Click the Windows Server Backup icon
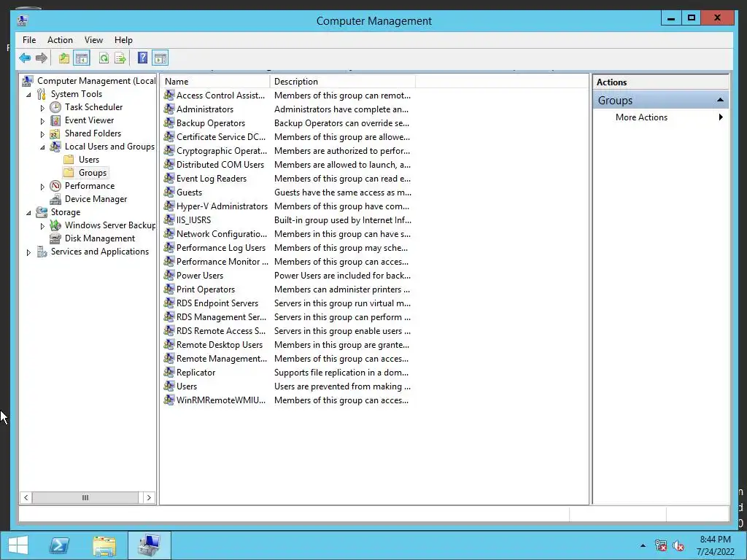 click(55, 225)
